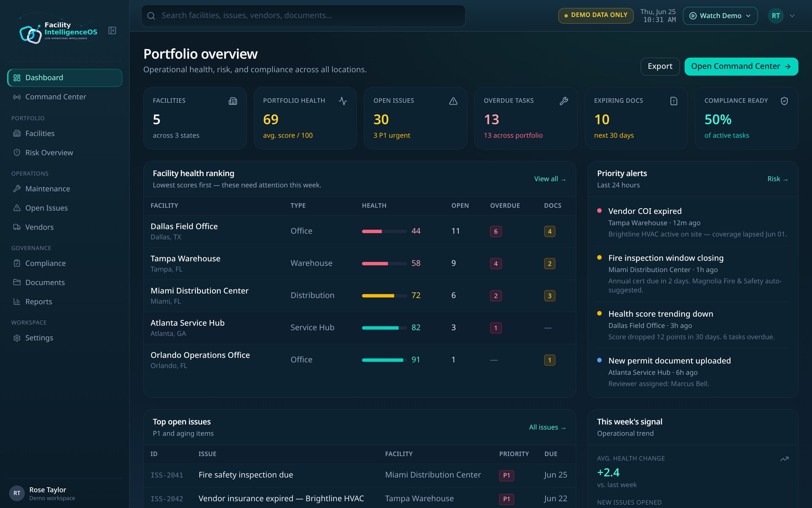Open the Documents section
Screen dimensions: 812x508
tap(65, 282)
